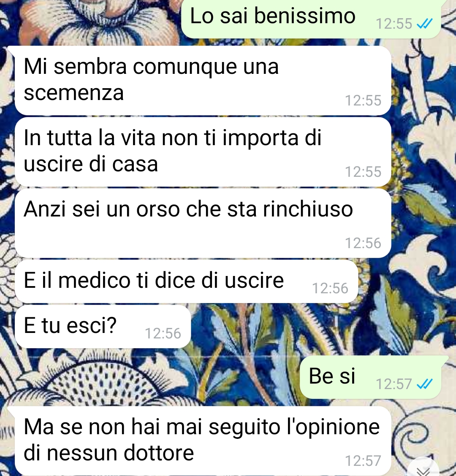Select message 'In tutta la vita non ti importa'
Image resolution: width=456 pixels, height=476 pixels.
tap(203, 152)
